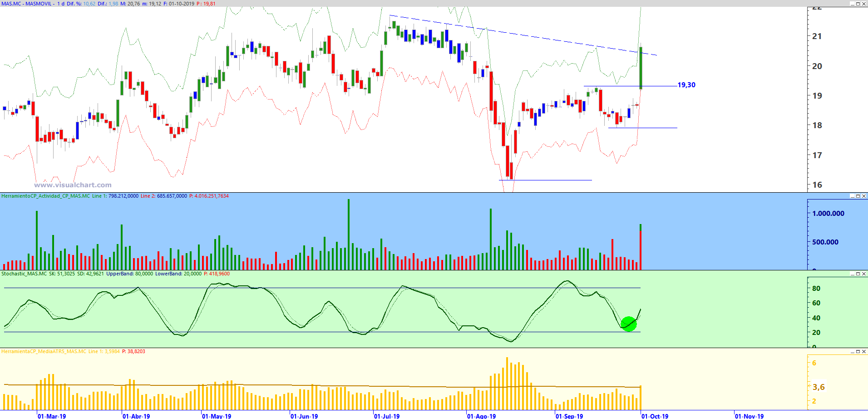Click the '01-Oct-19' date label

655,416
